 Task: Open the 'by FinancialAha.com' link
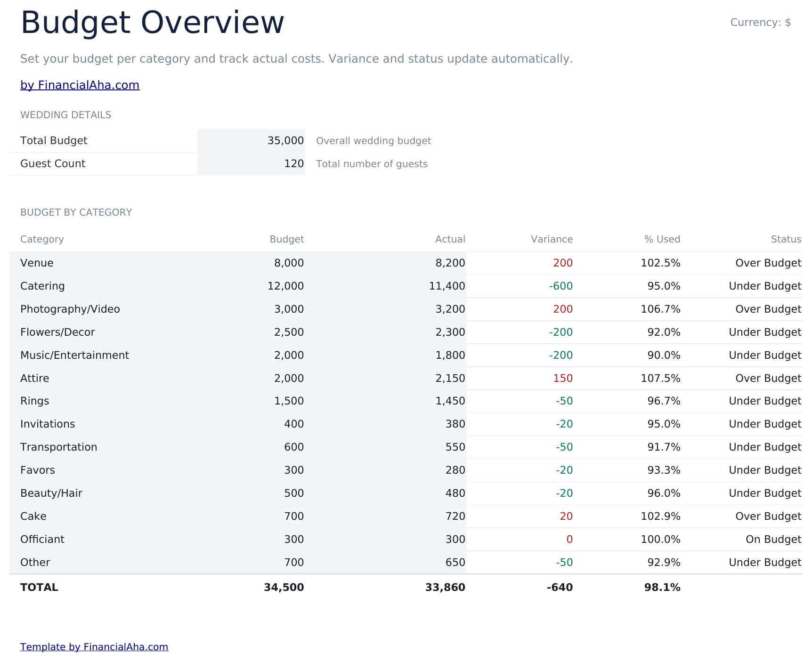click(80, 85)
